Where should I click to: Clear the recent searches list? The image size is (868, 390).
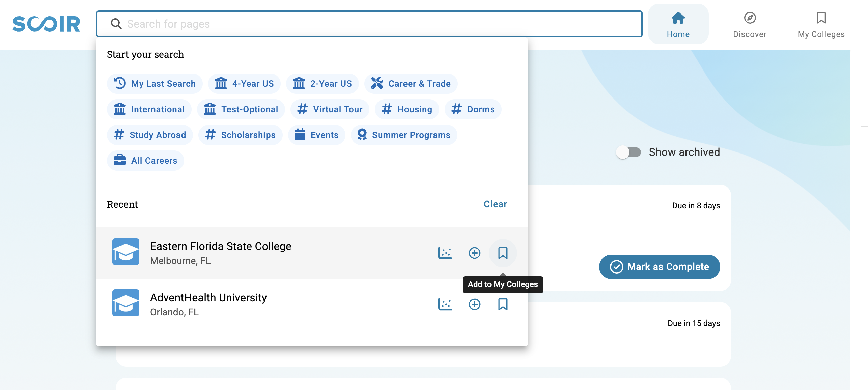495,204
